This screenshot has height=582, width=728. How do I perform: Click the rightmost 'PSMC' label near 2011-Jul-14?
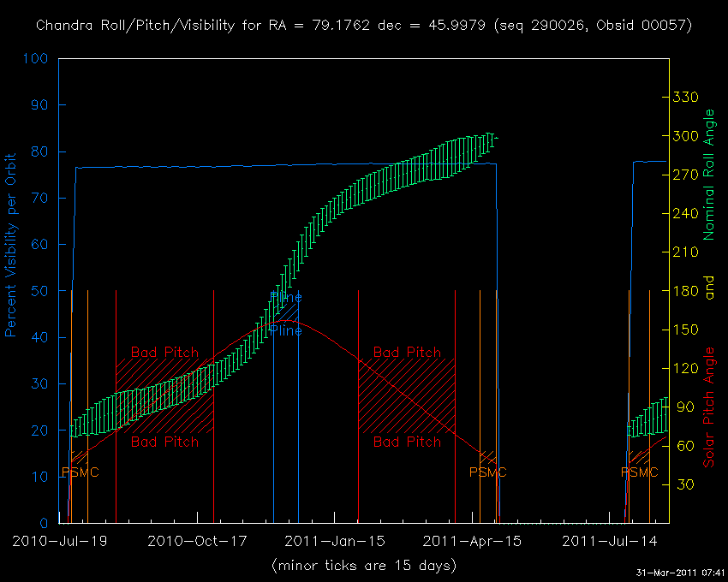640,472
